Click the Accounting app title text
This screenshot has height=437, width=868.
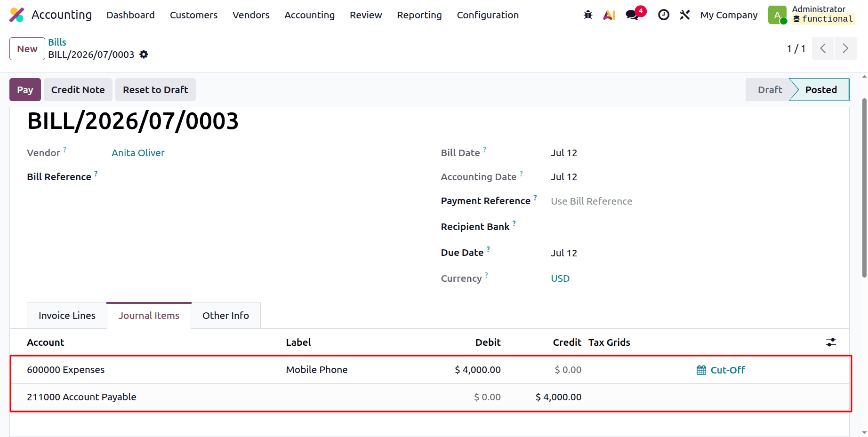pyautogui.click(x=62, y=15)
